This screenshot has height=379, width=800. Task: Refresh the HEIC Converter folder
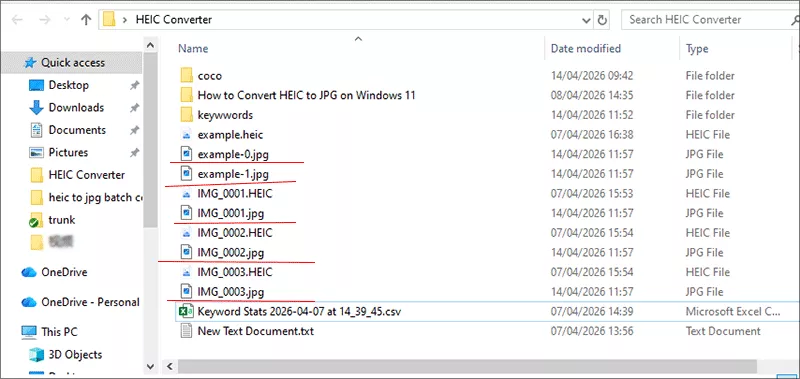(602, 20)
